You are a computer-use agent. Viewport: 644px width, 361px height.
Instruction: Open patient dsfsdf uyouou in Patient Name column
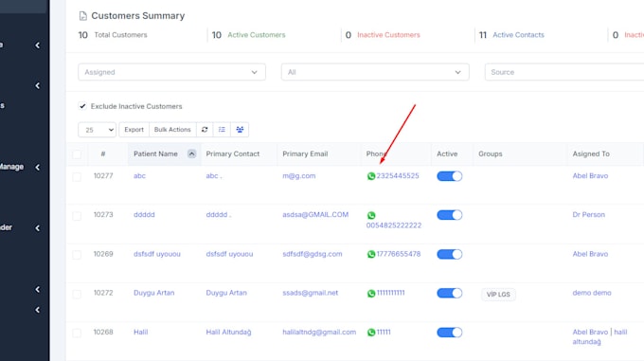pyautogui.click(x=156, y=254)
